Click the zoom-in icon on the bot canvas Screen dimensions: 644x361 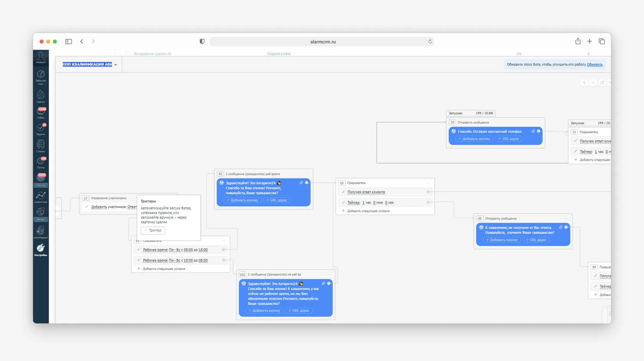click(x=584, y=82)
